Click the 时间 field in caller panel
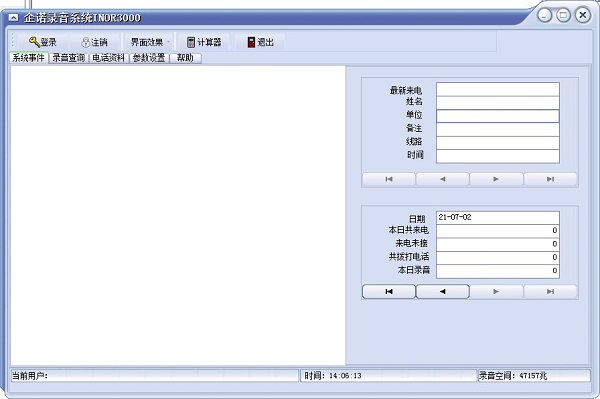 [x=498, y=156]
